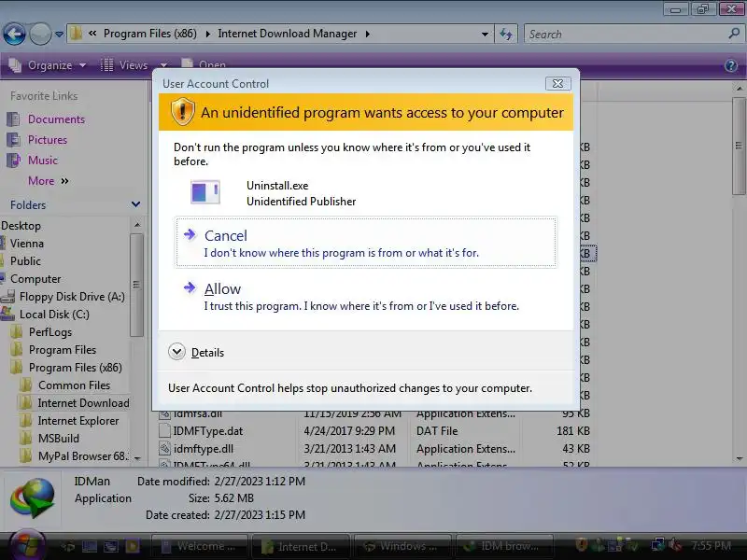Select Vienna in folder tree
The width and height of the screenshot is (747, 560).
[27, 244]
